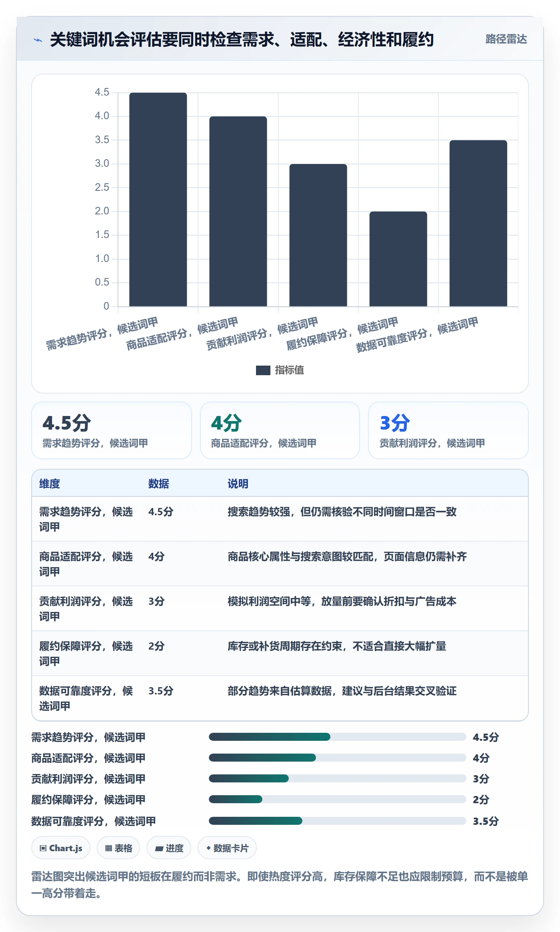This screenshot has height=932, width=560.
Task: Open the 4分 商品适配评分 data card
Action: [280, 430]
